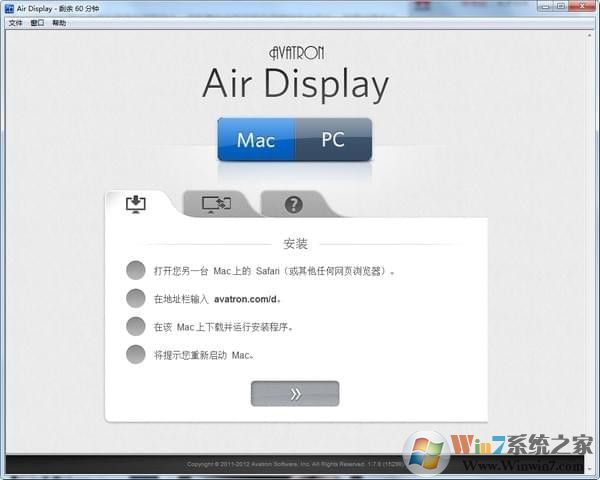Click the step bullet beside avatron.com/d instruction

click(135, 298)
